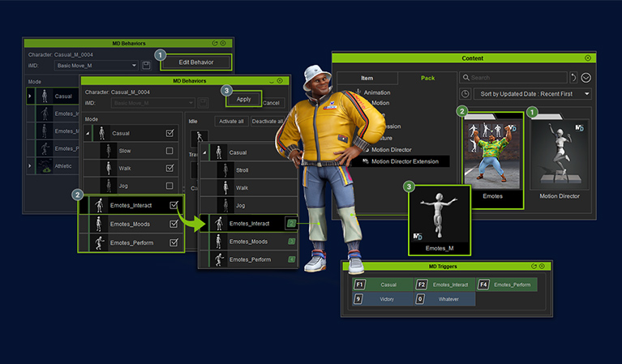Select the Stroll row

coord(248,170)
